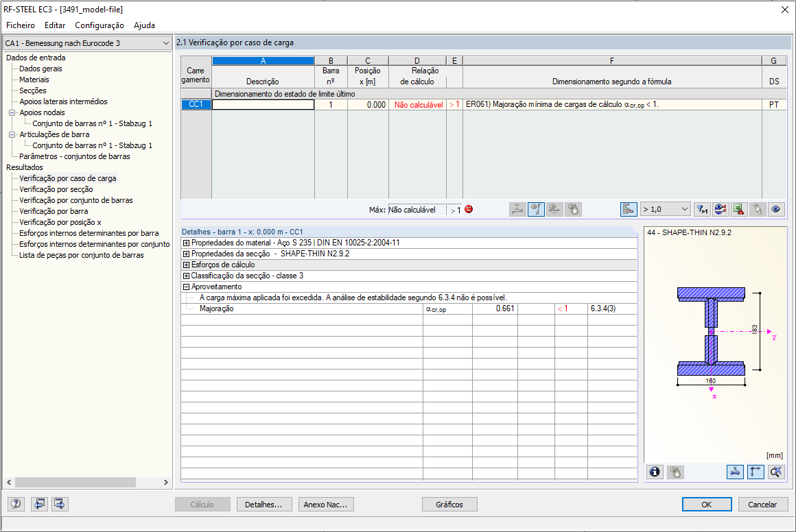This screenshot has height=532, width=796.
Task: Click the serviceability design filter icon
Action: (554, 210)
